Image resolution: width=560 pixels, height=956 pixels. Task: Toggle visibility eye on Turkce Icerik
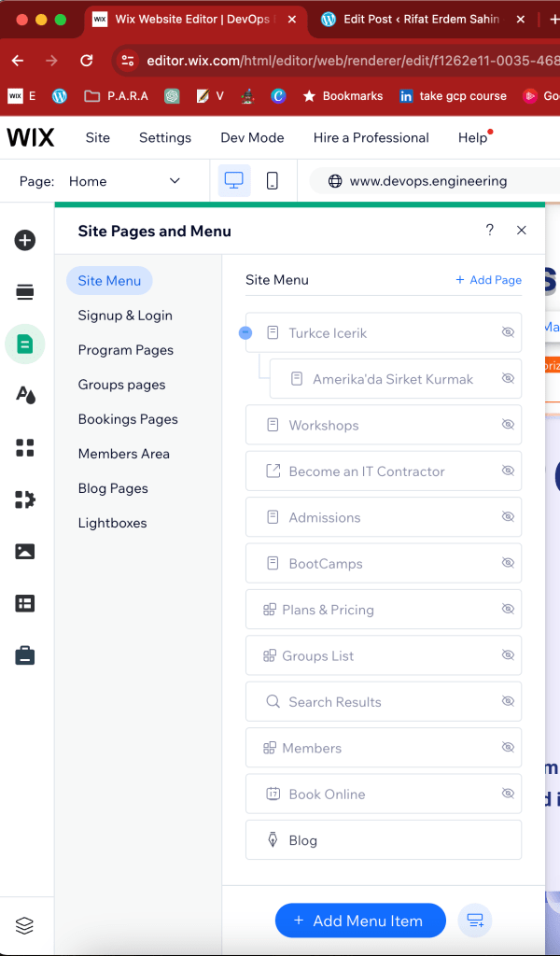[508, 333]
